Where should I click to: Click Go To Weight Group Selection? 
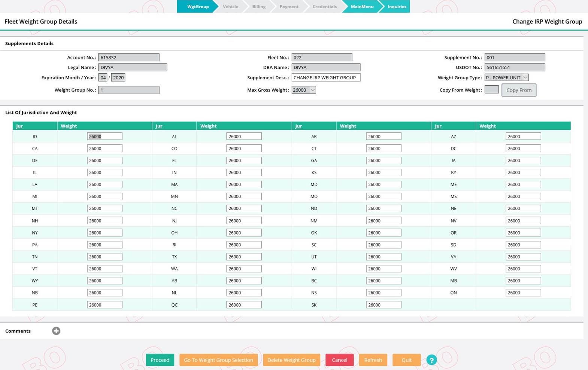coord(218,360)
